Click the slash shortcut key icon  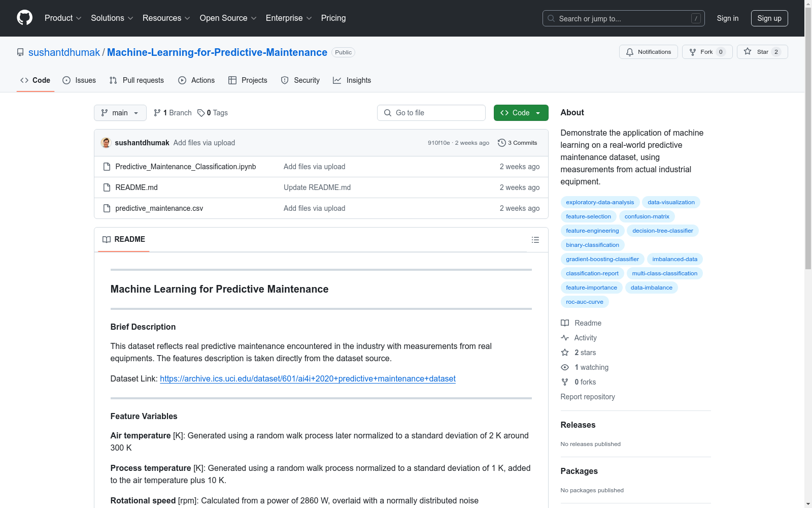(x=696, y=18)
